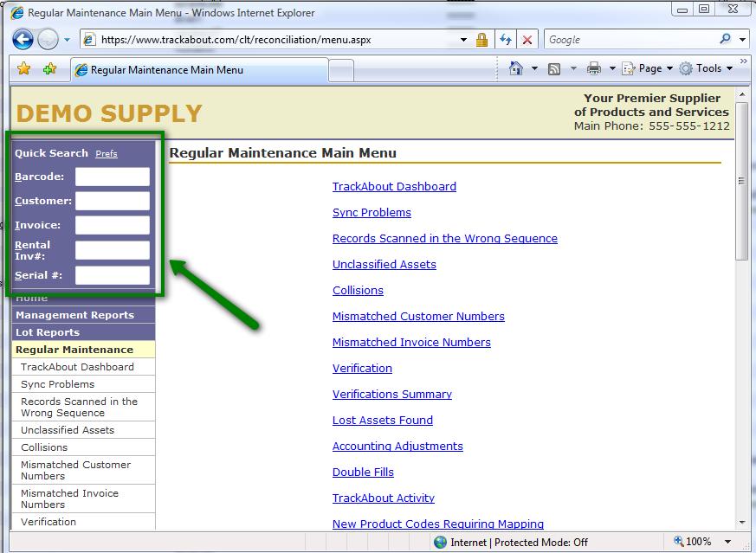This screenshot has height=553, width=756.
Task: Click the Home page icon
Action: click(516, 68)
